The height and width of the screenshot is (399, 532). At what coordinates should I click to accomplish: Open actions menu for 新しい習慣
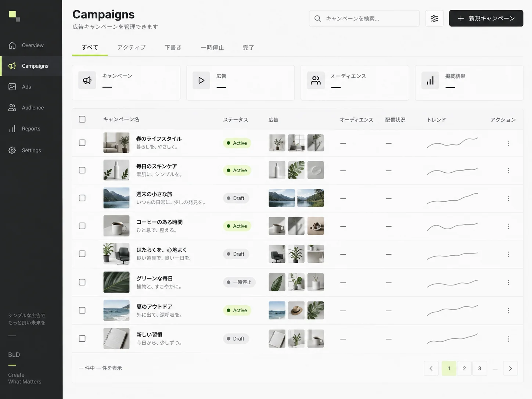508,339
